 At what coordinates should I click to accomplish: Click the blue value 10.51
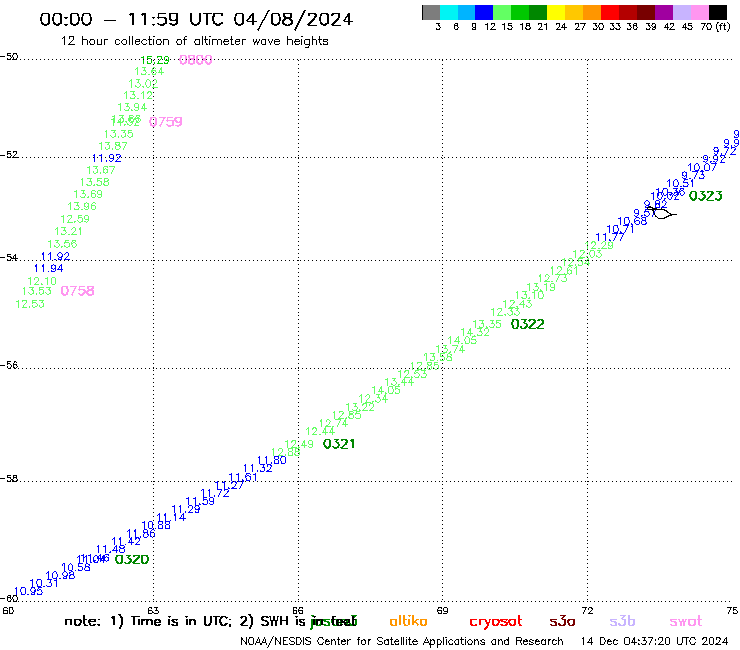(x=681, y=183)
